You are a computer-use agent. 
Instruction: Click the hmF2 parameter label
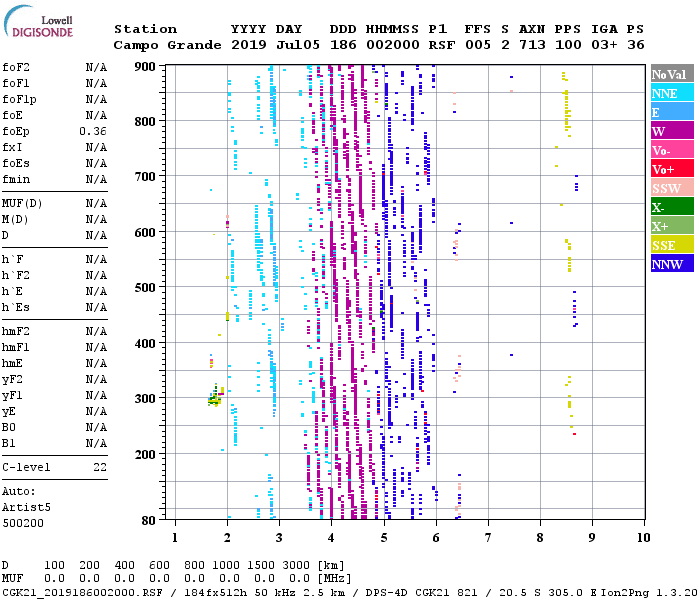16,331
